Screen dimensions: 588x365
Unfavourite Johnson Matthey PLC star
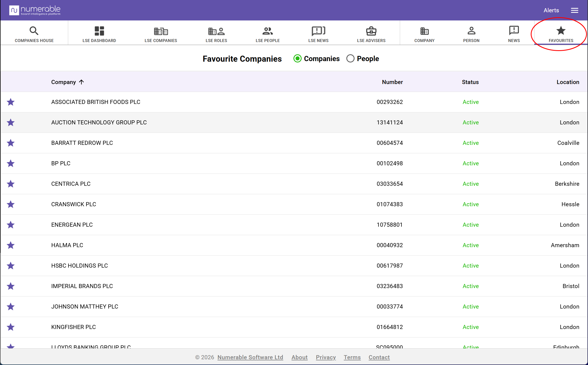(11, 307)
